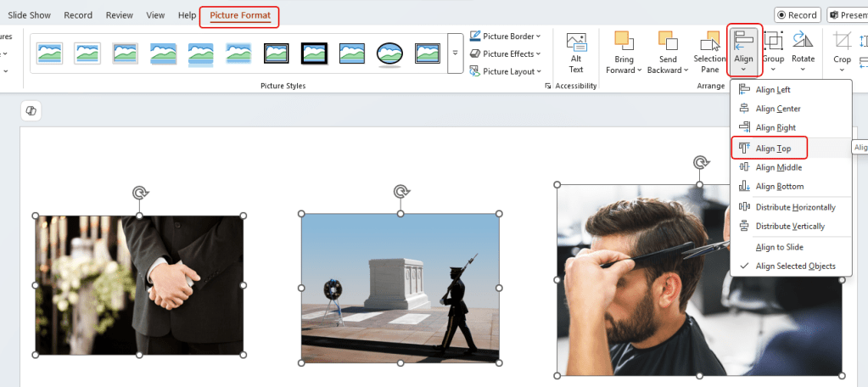868x387 pixels.
Task: Select the black oval picture style
Action: coord(389,53)
